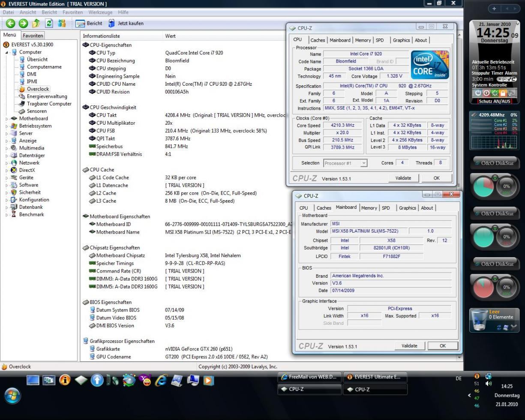This screenshot has width=525, height=420.
Task: Launch EVEREST orange info icon in quick launch
Action: click(65, 380)
